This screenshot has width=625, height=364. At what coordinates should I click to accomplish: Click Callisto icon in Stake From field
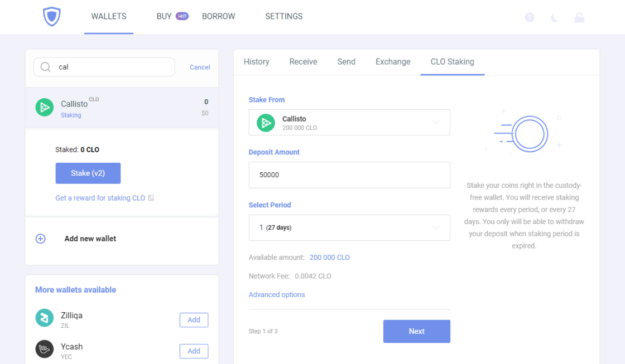coord(266,123)
